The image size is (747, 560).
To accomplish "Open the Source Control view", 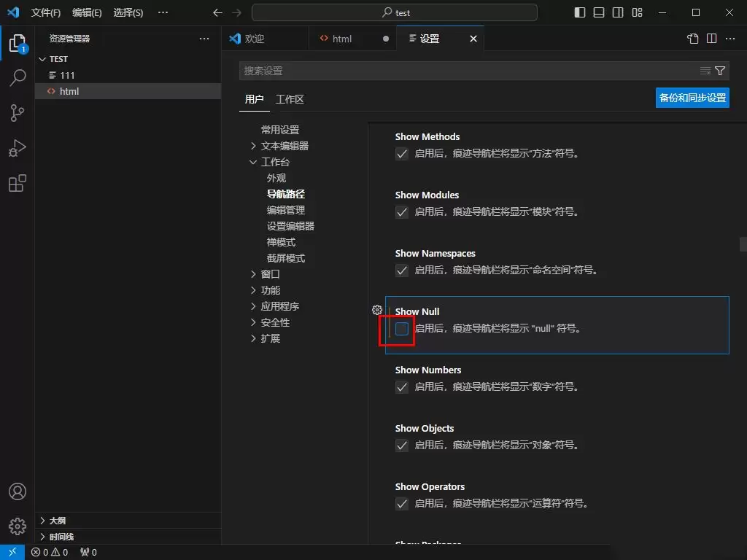I will pos(18,113).
